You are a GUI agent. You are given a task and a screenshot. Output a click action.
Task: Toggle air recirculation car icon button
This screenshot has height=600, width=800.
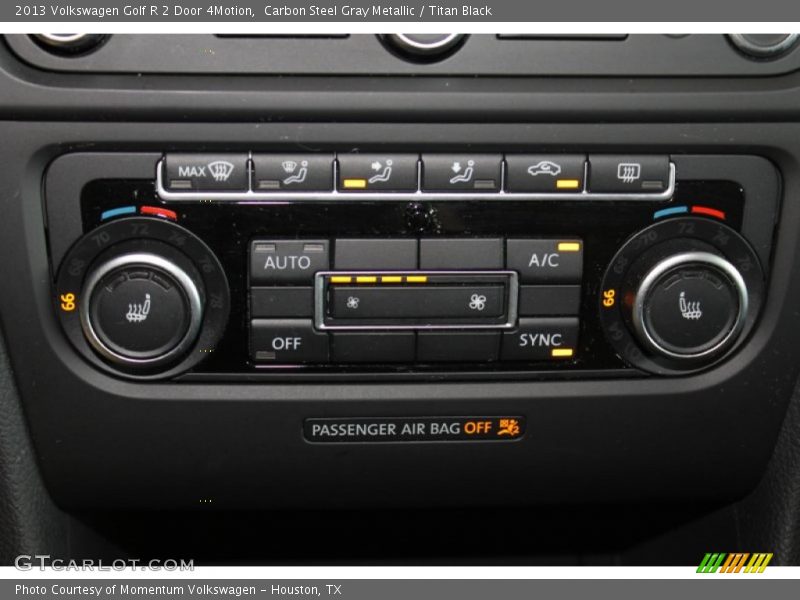click(x=545, y=173)
